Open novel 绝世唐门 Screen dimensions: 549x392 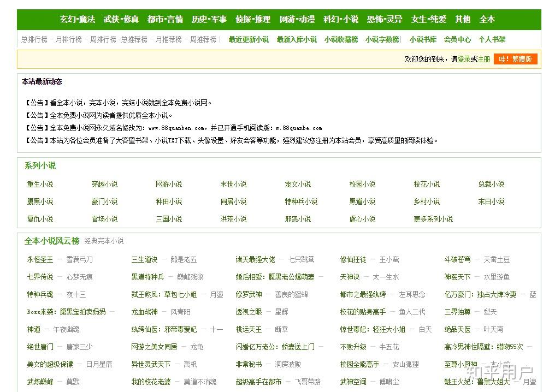click(x=40, y=347)
